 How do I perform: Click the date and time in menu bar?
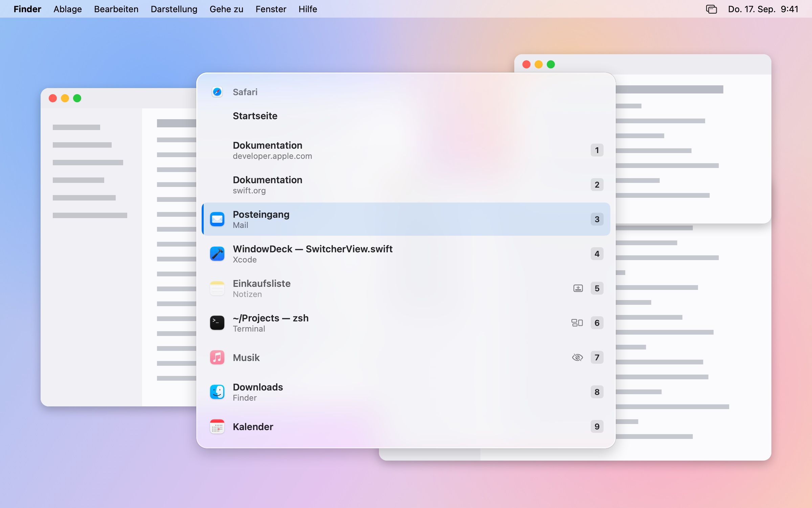(x=763, y=9)
